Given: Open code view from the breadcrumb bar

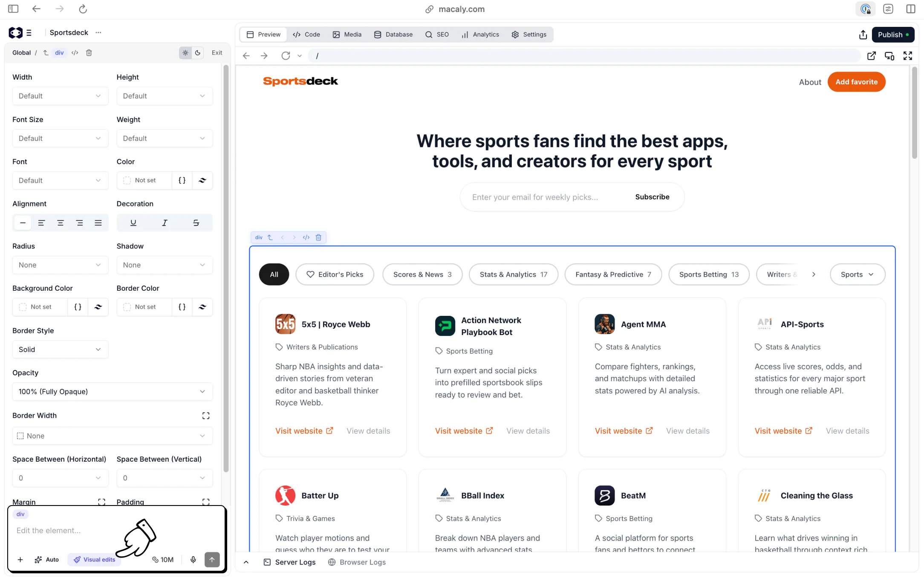Looking at the screenshot, I should coord(75,53).
